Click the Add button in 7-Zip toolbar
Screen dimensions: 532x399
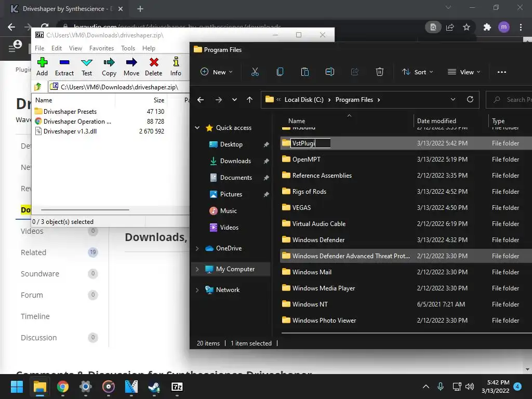coord(42,66)
